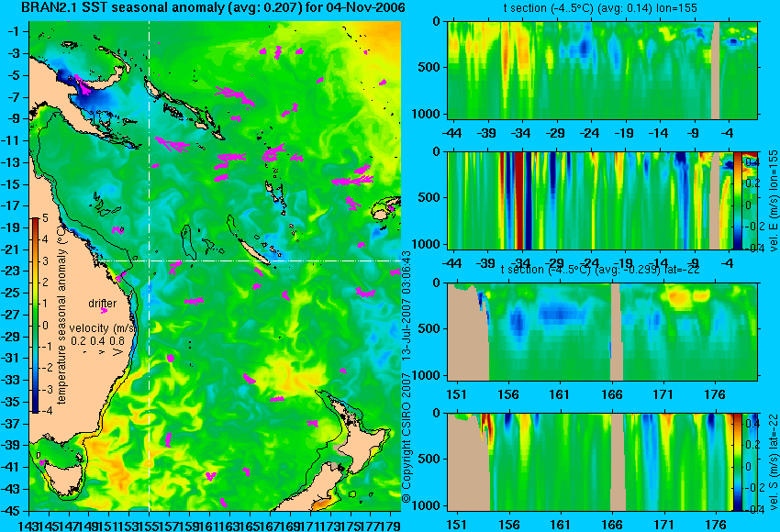
Task: Click the 'velocity (m/s)' legend label
Action: point(103,328)
